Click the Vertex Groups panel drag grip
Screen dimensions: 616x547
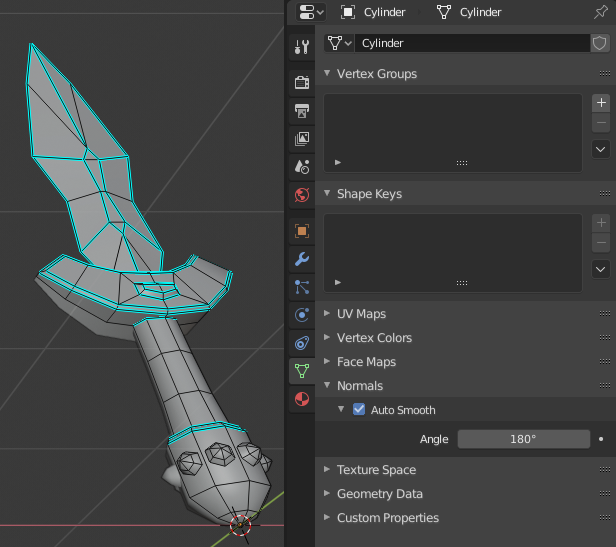(605, 73)
